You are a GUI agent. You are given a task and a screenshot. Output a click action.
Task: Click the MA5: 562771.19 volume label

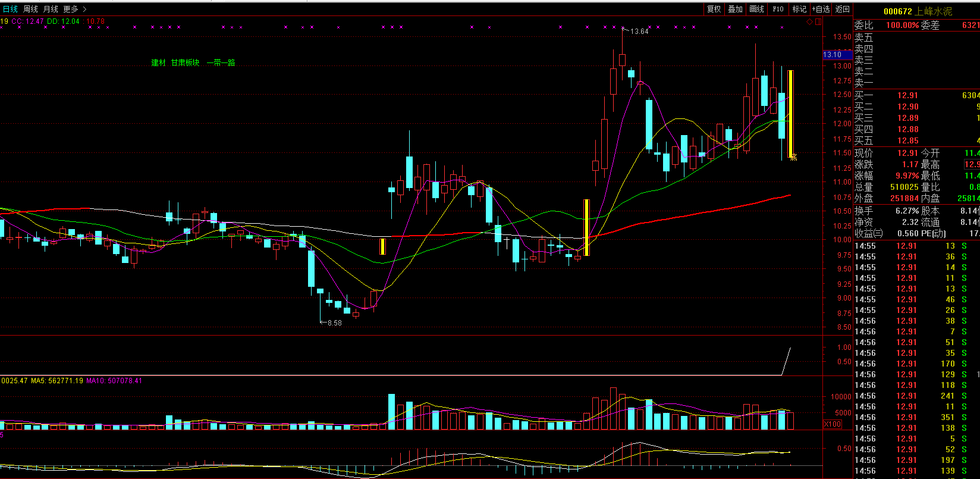(x=57, y=381)
